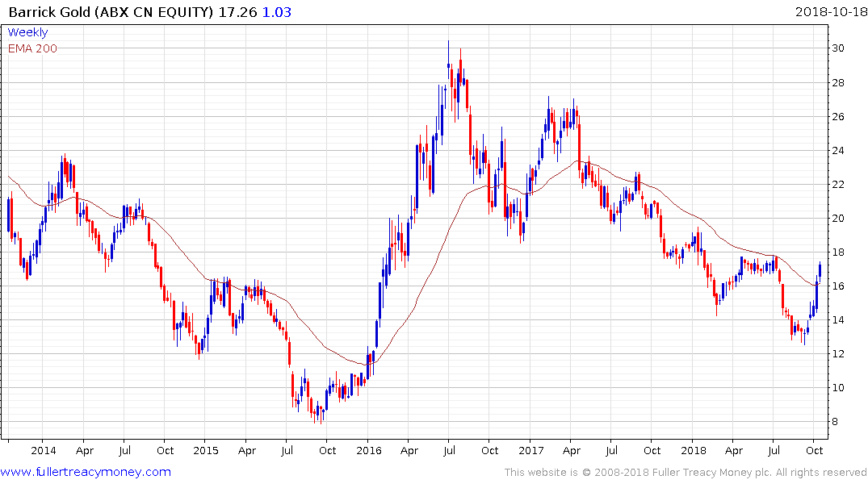Click the 24 price axis label

[x=838, y=151]
